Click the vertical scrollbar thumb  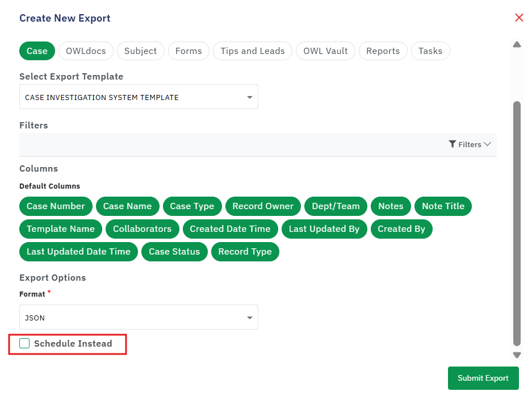(x=517, y=223)
